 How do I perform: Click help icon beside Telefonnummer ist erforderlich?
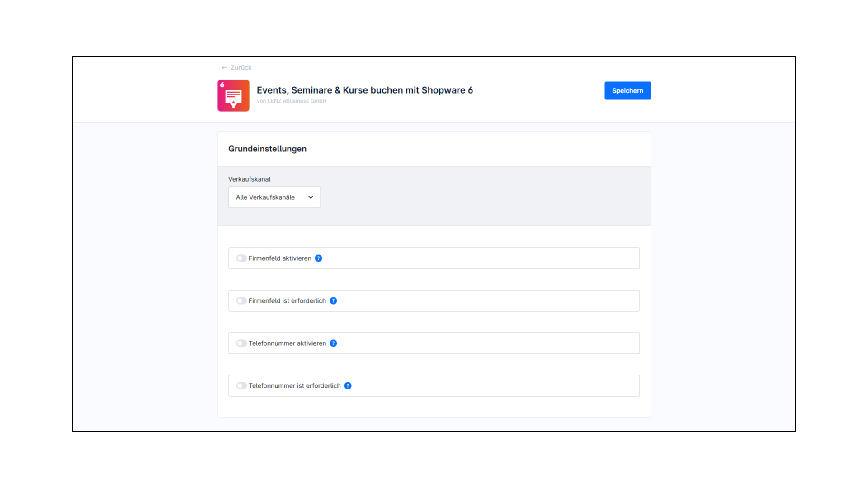click(x=348, y=386)
